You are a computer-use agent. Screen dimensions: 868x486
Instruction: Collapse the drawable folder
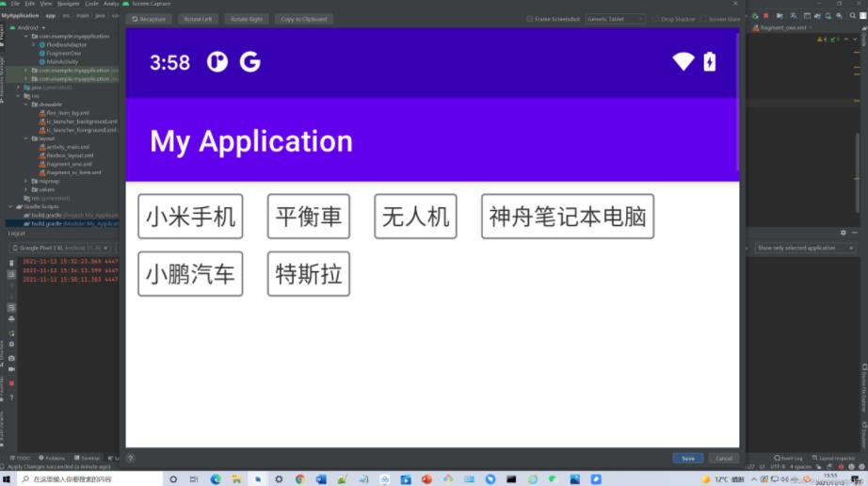pos(26,104)
